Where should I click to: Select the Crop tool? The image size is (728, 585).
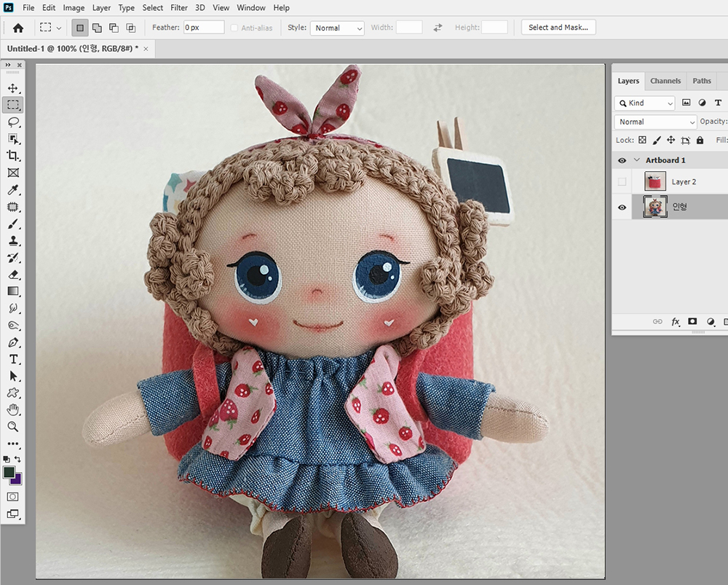pos(13,156)
